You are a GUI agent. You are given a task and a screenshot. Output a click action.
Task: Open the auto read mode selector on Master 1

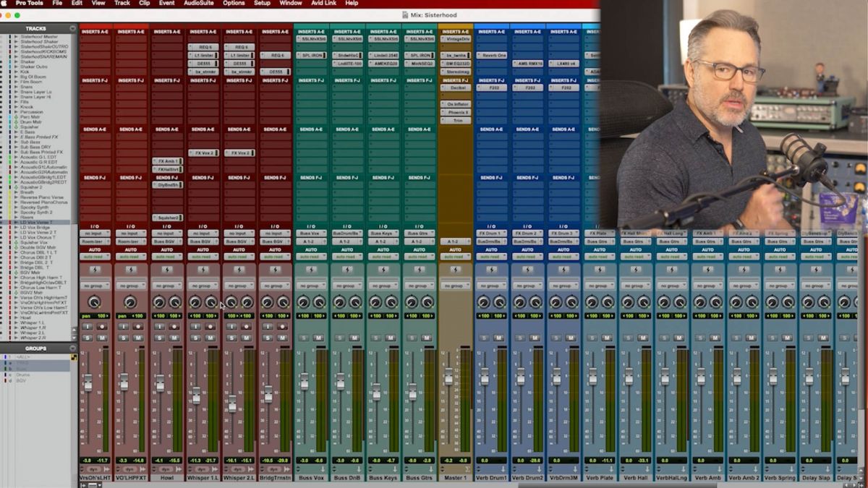tap(454, 257)
